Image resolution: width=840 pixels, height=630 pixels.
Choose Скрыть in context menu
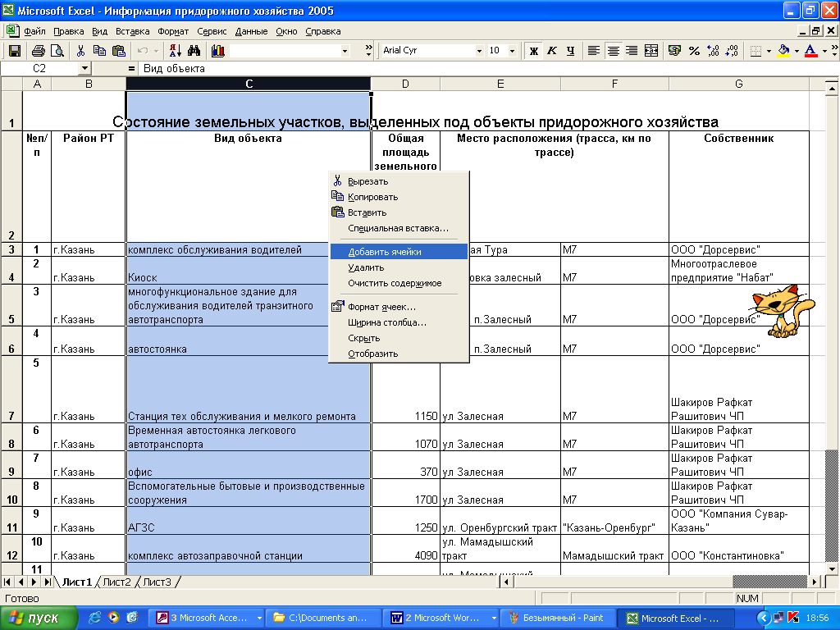click(399, 338)
